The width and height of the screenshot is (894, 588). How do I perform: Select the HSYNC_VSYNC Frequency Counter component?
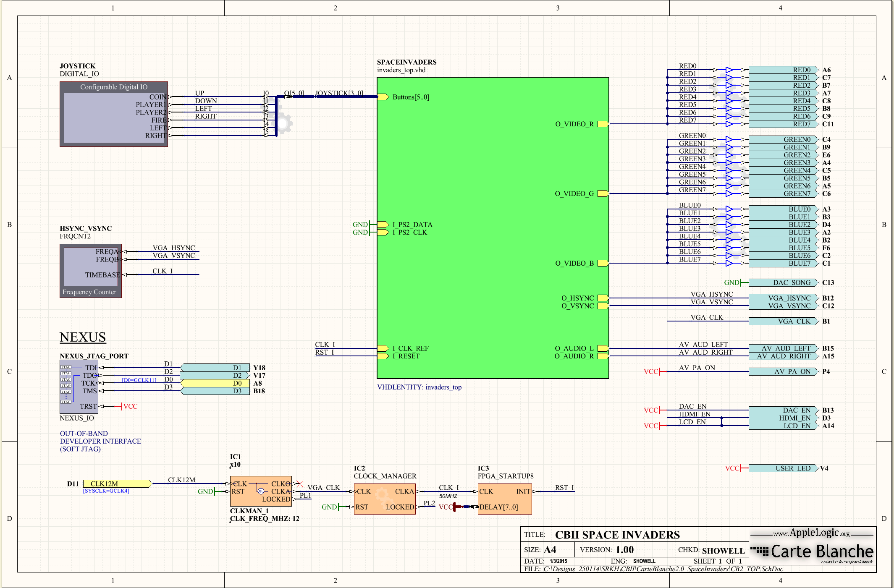[91, 271]
